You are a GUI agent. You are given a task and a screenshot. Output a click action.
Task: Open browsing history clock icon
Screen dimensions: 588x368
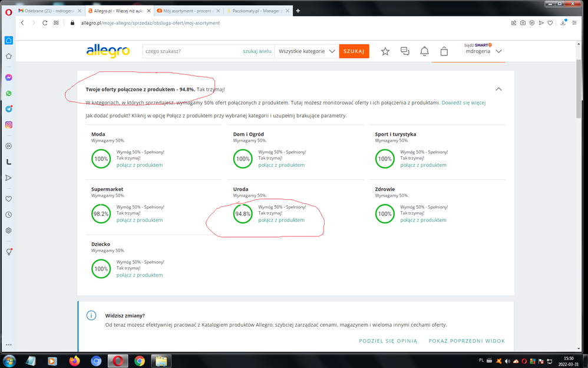pos(9,215)
